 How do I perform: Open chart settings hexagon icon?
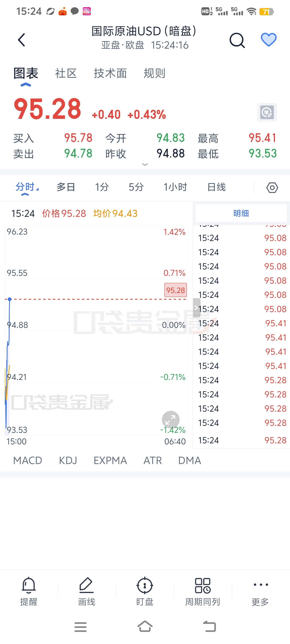pos(272,188)
